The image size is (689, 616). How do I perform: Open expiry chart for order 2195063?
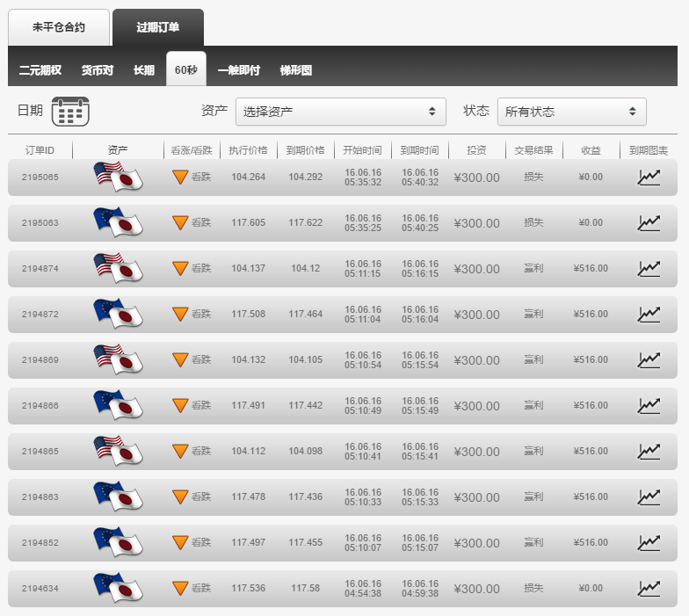click(x=649, y=223)
